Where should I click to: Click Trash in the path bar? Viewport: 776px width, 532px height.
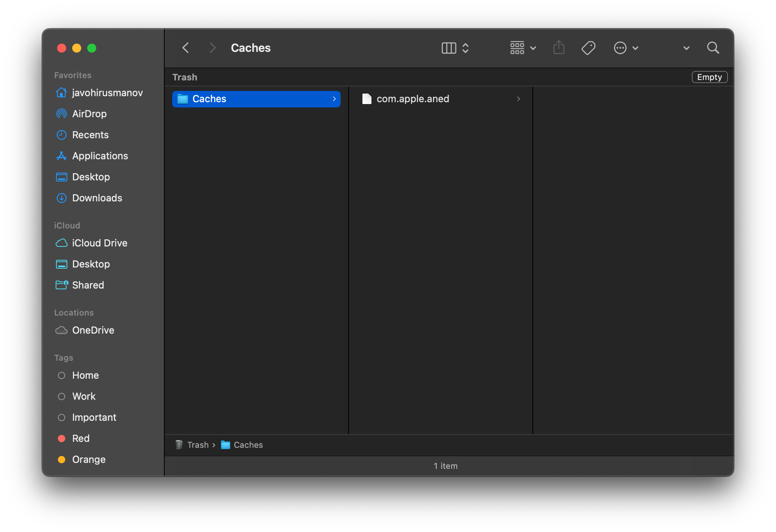tap(197, 445)
